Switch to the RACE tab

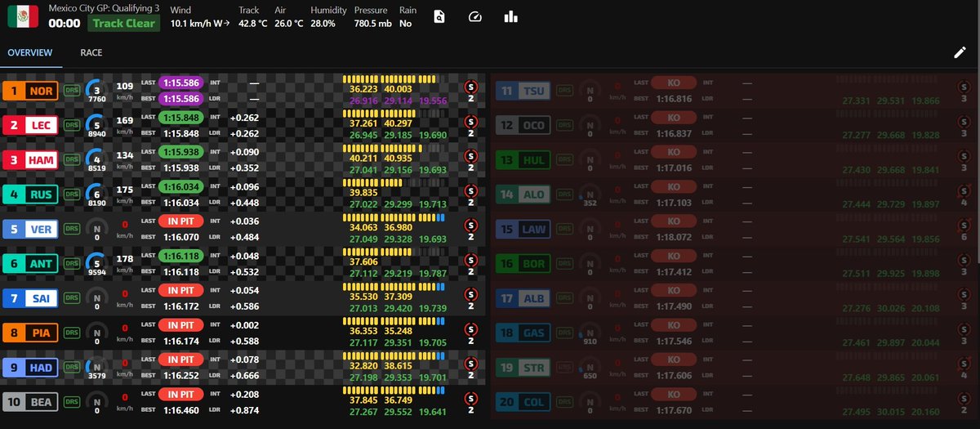pyautogui.click(x=91, y=52)
